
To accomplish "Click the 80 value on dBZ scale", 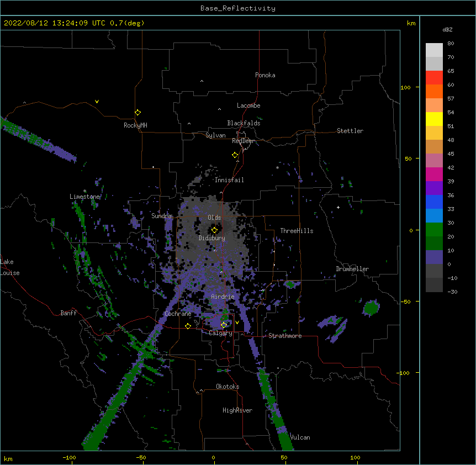I will (x=451, y=44).
